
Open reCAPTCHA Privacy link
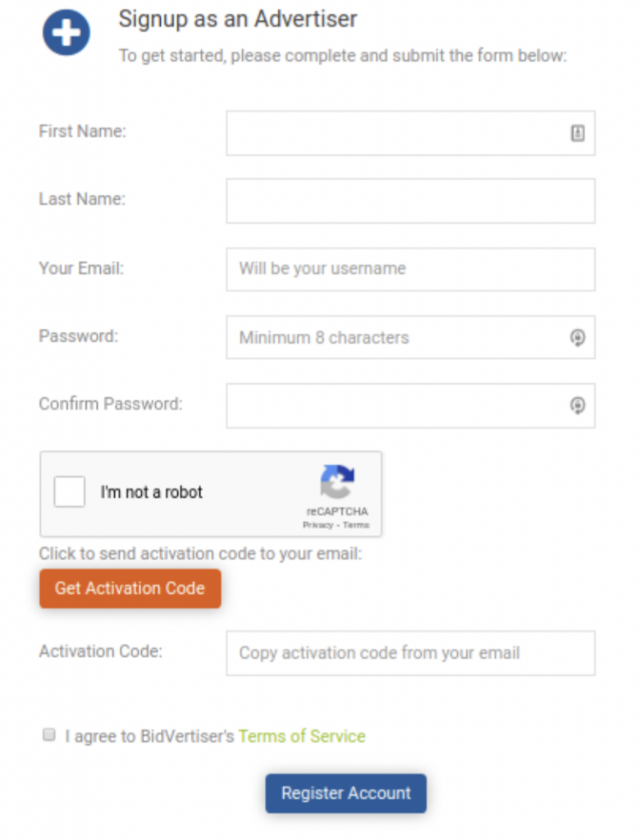click(318, 525)
